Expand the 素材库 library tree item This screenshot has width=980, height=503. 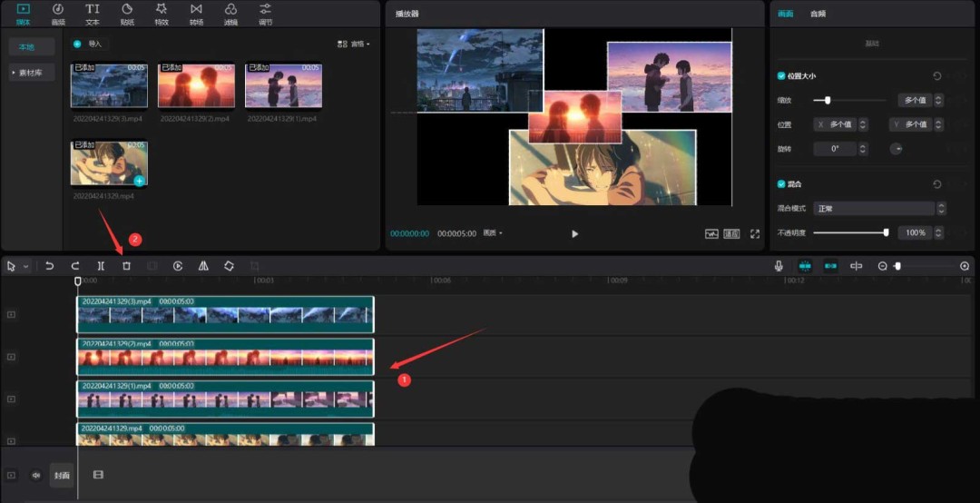click(32, 73)
